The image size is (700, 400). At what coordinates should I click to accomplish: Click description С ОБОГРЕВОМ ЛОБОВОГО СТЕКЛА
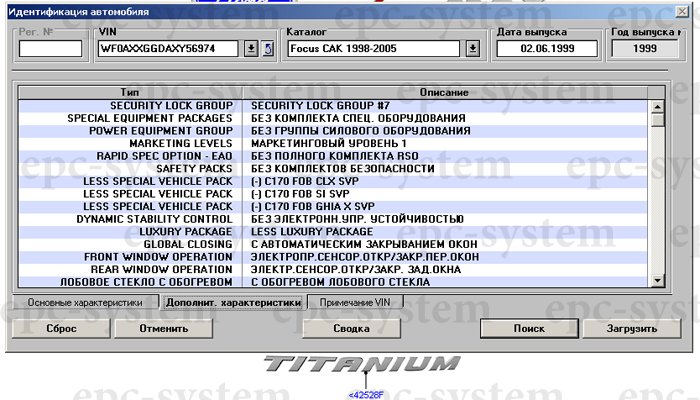click(340, 282)
